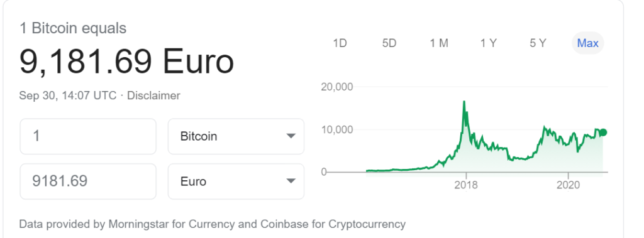Click the Bitcoin amount input field
The image size is (644, 238).
88,136
